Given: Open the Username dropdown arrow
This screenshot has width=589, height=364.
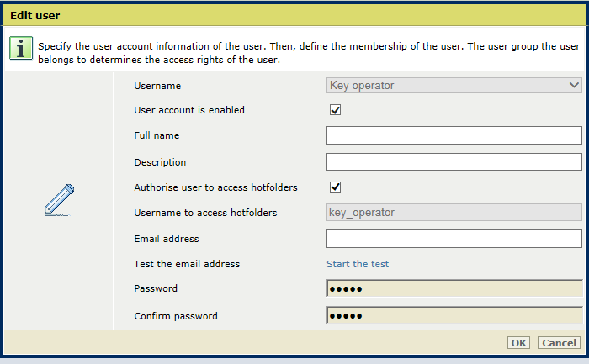Looking at the screenshot, I should click(574, 85).
